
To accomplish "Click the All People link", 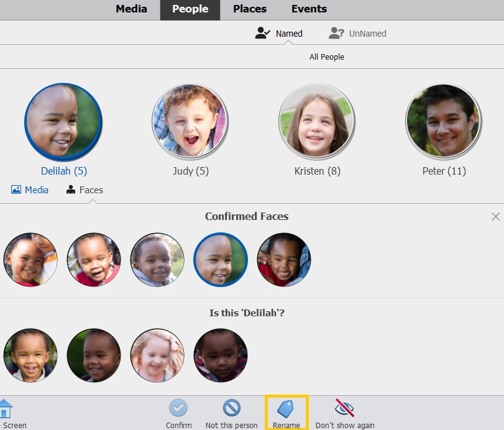I will pyautogui.click(x=326, y=57).
